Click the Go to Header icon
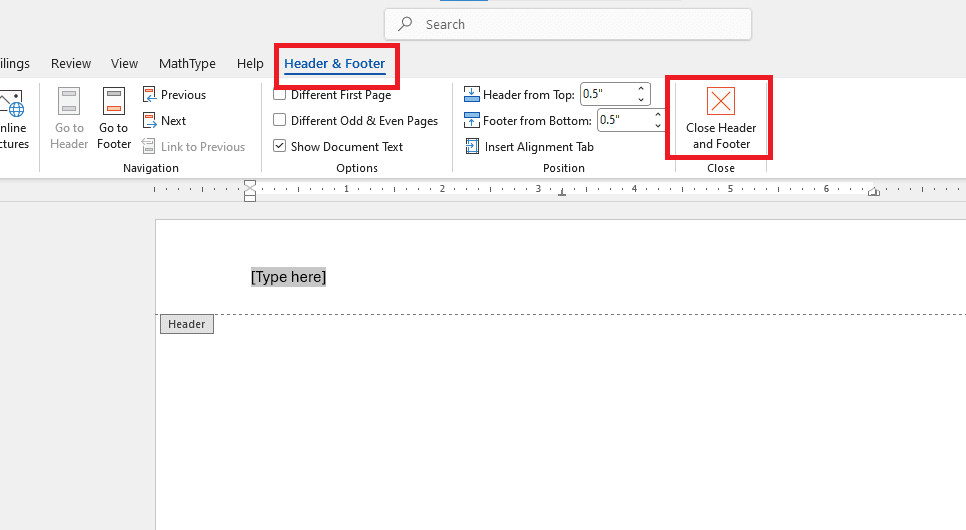This screenshot has width=966, height=530. (x=69, y=102)
